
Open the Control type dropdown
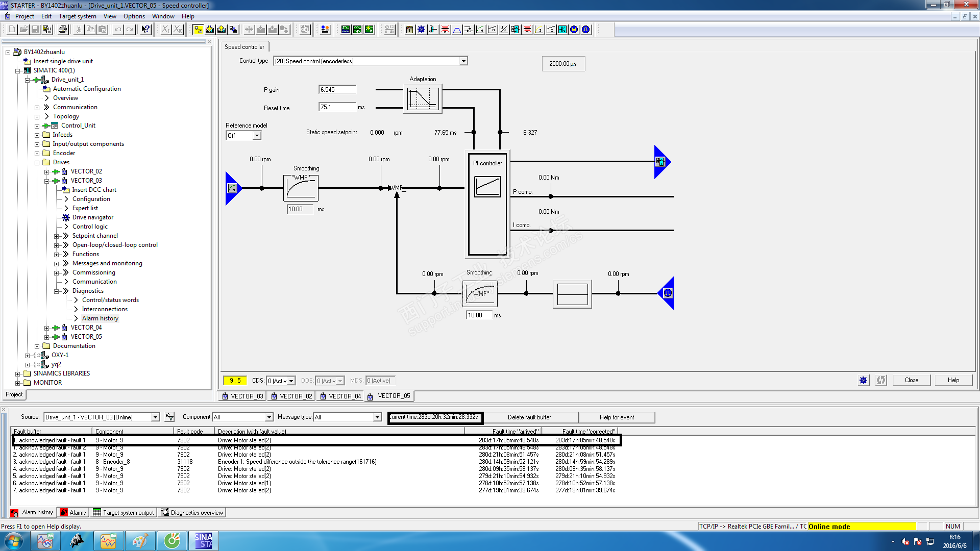click(463, 61)
